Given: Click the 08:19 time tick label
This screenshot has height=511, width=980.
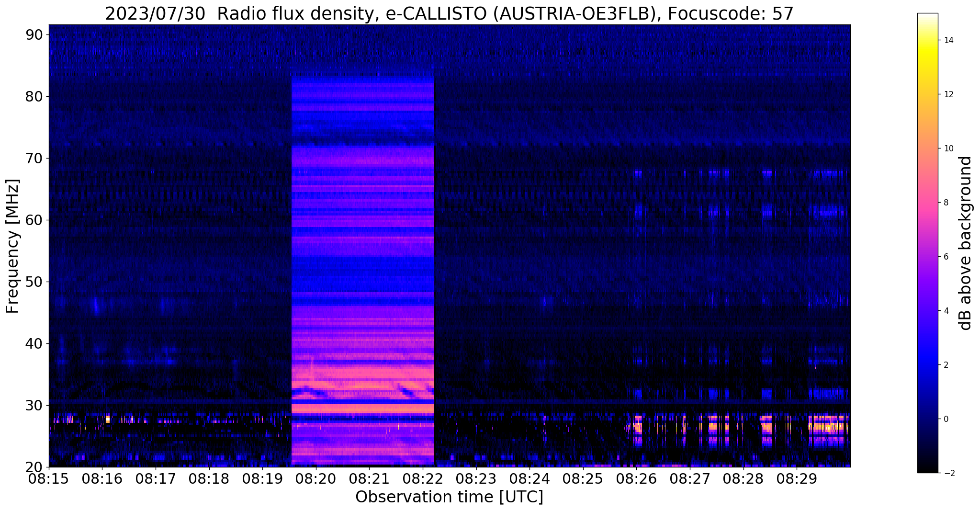Looking at the screenshot, I should click(x=262, y=478).
